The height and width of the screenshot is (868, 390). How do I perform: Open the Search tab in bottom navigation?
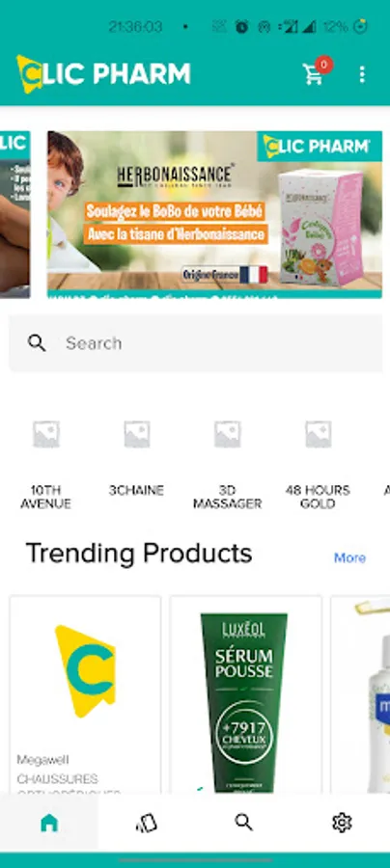(243, 823)
